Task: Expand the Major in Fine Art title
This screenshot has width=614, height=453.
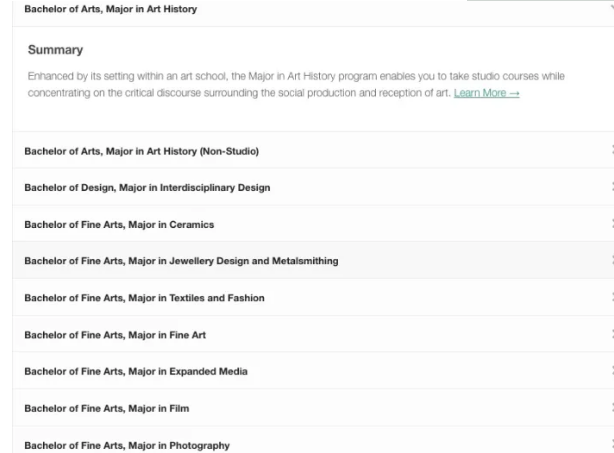Action: coord(115,335)
